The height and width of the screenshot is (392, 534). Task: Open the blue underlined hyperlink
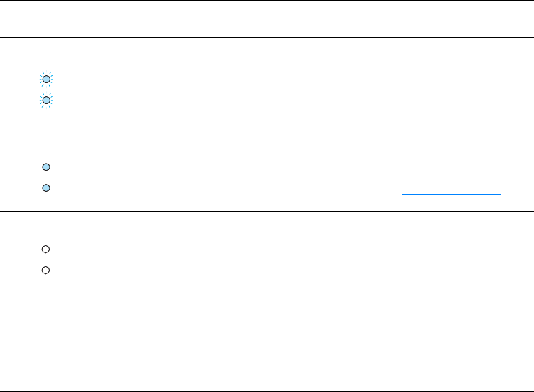tap(451, 193)
